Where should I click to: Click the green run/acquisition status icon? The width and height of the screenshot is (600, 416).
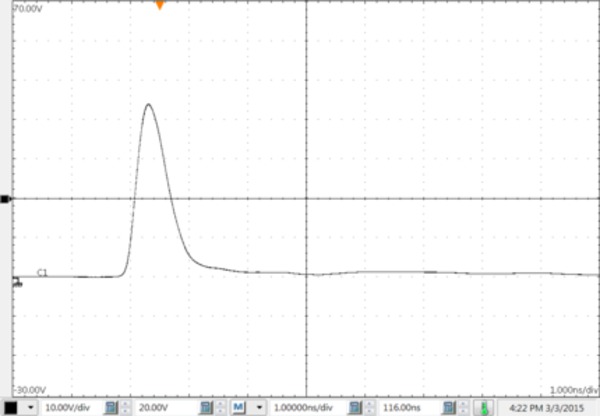483,408
